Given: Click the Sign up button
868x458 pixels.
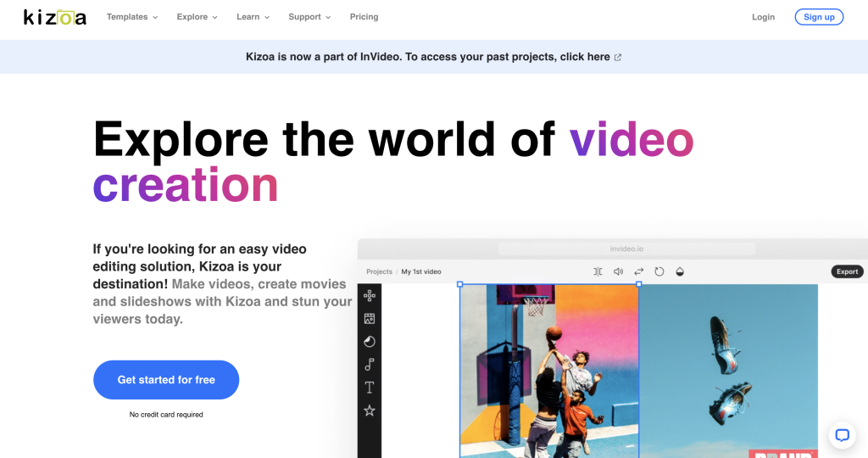Looking at the screenshot, I should pyautogui.click(x=820, y=17).
